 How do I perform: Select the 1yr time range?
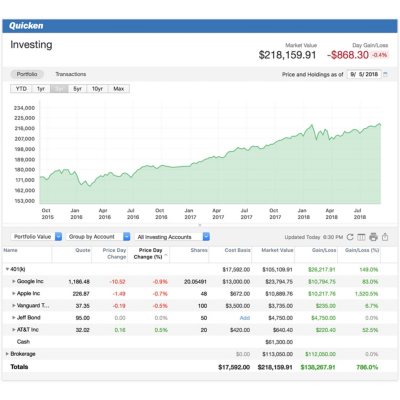pos(41,89)
